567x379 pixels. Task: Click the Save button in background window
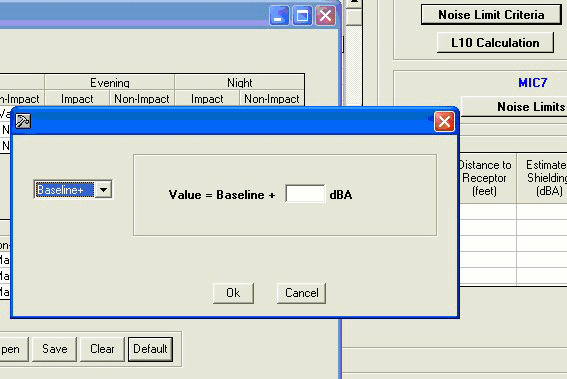click(x=55, y=349)
